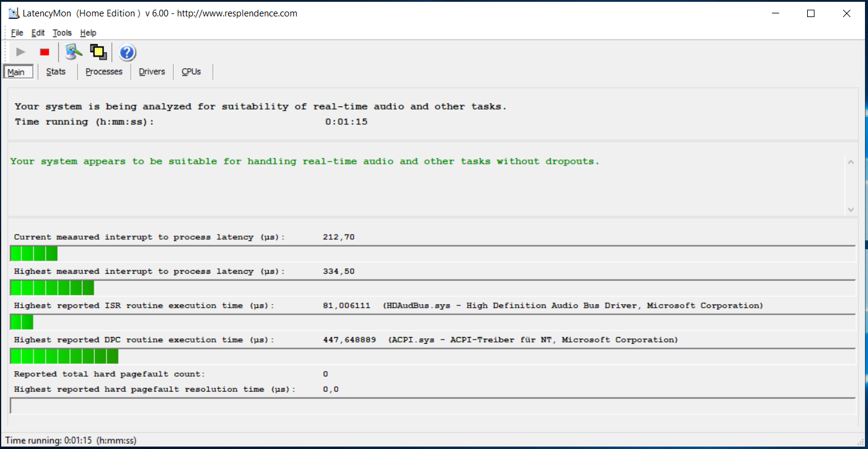Open the File menu

[17, 33]
